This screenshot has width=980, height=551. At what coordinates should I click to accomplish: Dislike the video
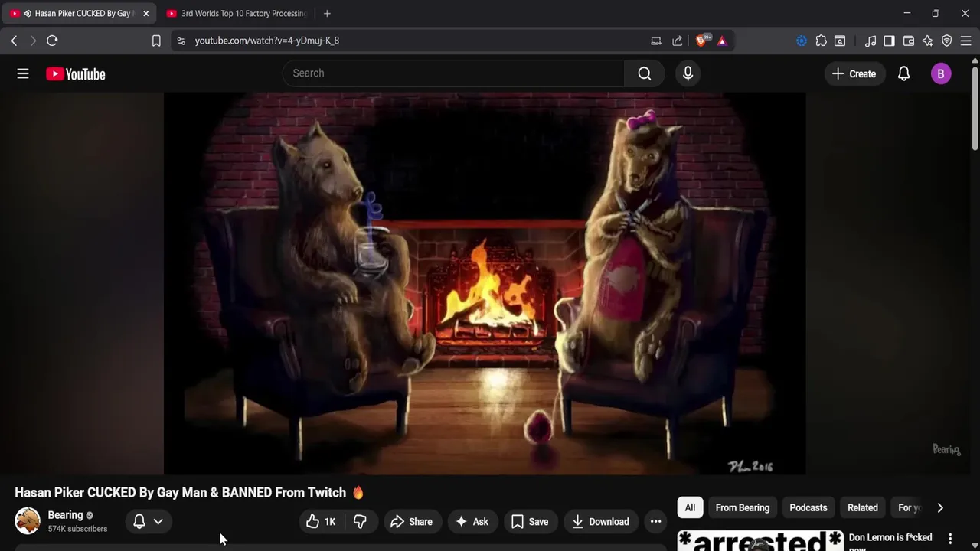coord(360,522)
